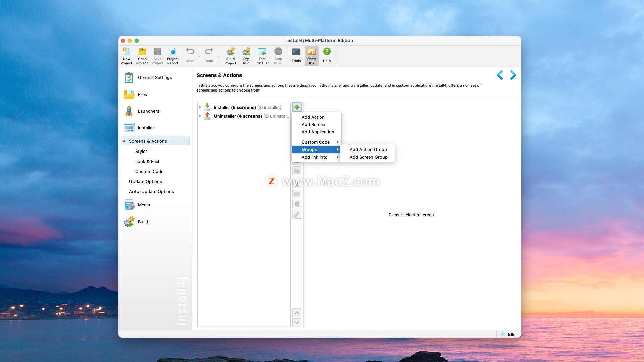The height and width of the screenshot is (362, 644).
Task: Choose Add Action Group from submenu
Action: (x=368, y=149)
